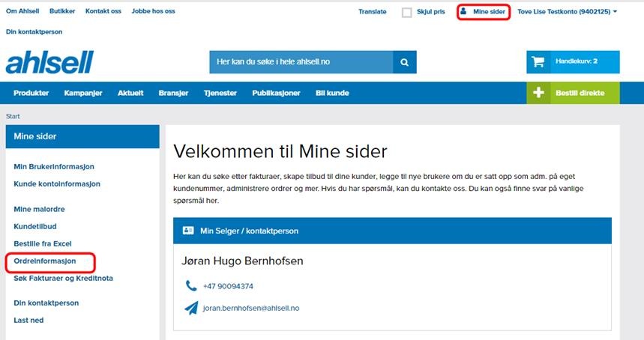Click the search magnifier icon
644x340 pixels.
405,62
